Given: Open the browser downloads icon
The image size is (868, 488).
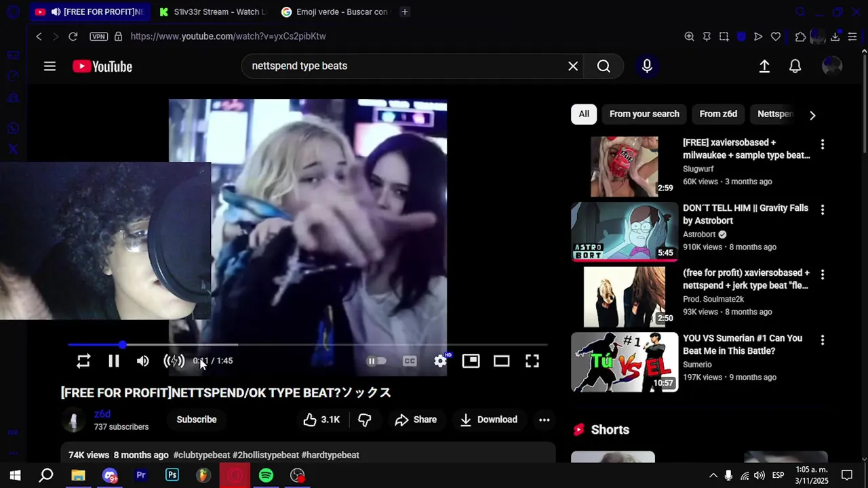Looking at the screenshot, I should click(x=835, y=37).
